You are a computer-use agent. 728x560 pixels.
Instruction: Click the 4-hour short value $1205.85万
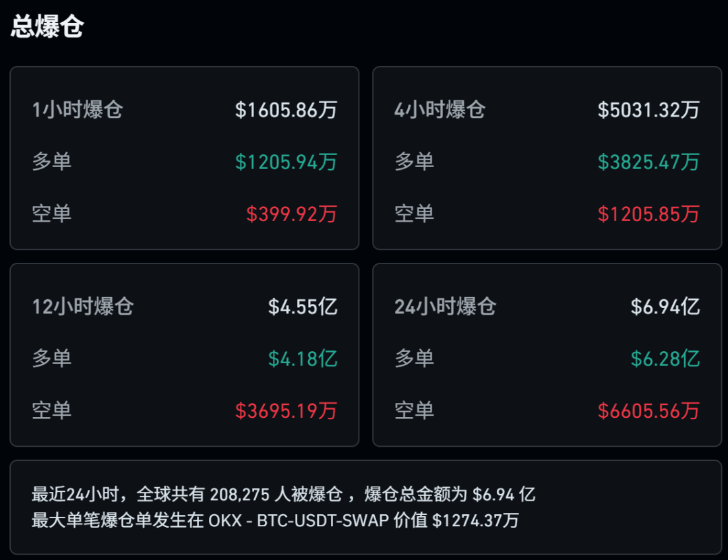coord(648,214)
